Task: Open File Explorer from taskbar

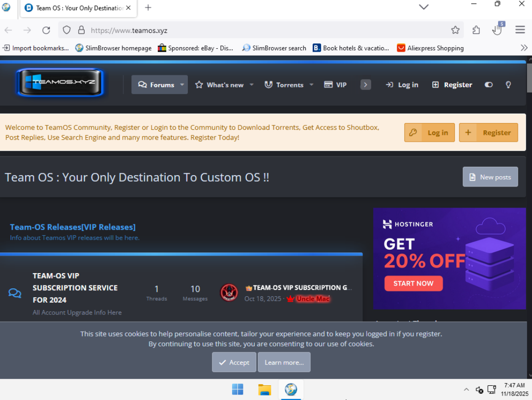Action: 265,390
